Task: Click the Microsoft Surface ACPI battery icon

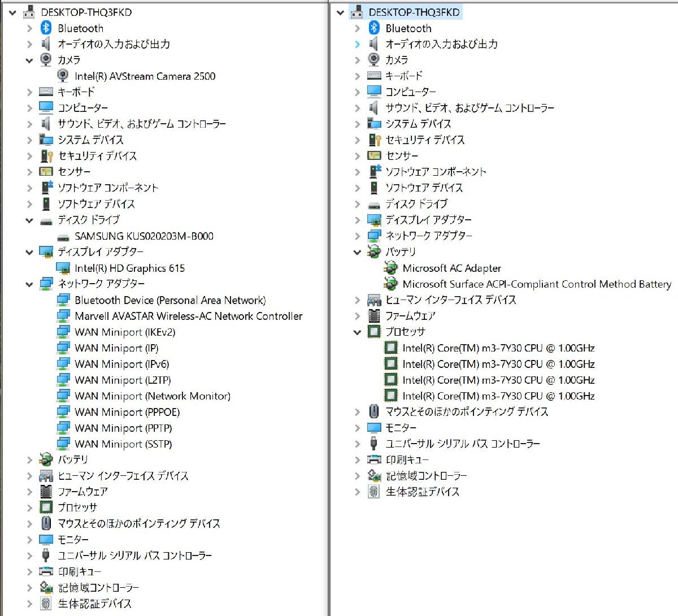Action: point(391,284)
